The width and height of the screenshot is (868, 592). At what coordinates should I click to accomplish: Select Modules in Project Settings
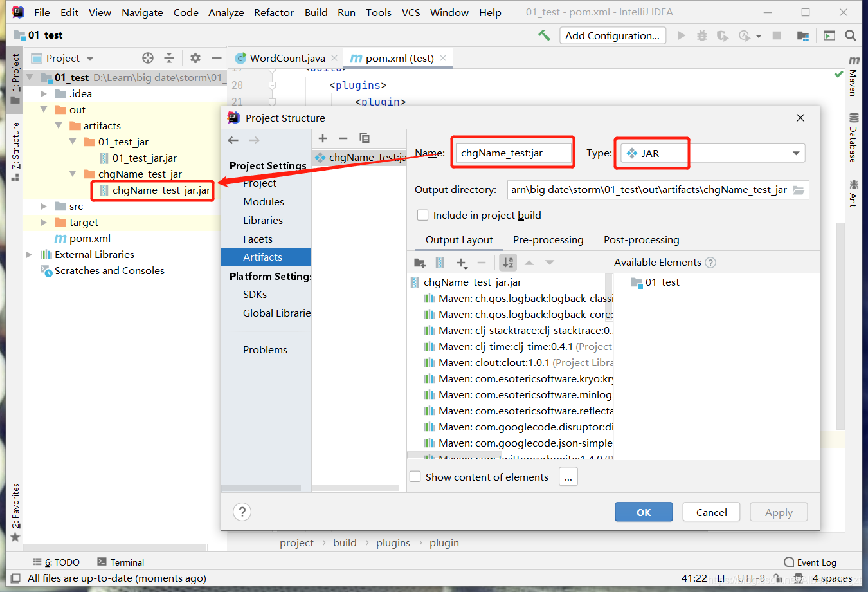pos(264,201)
